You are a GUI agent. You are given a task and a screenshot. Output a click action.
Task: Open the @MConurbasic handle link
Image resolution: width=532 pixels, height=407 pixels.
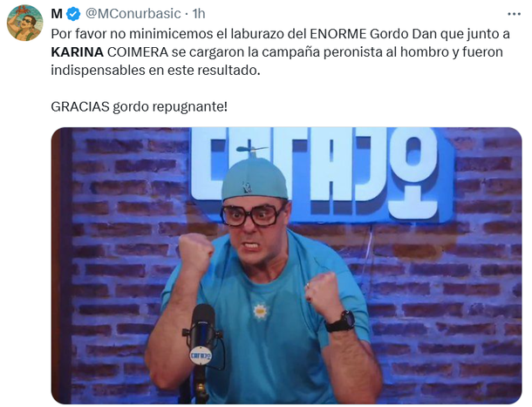point(133,14)
